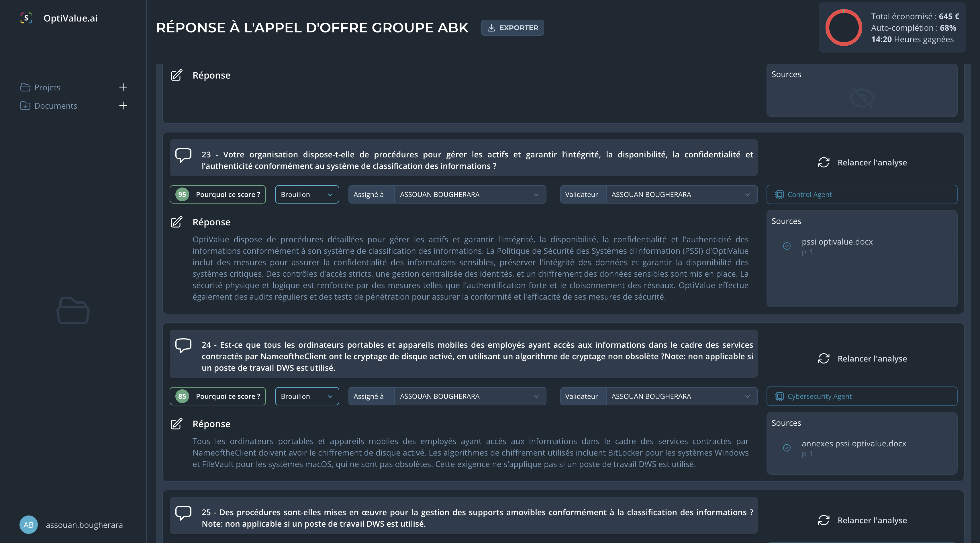Click the empty folder placeholder icon in sidebar
The width and height of the screenshot is (980, 543).
coord(73,310)
